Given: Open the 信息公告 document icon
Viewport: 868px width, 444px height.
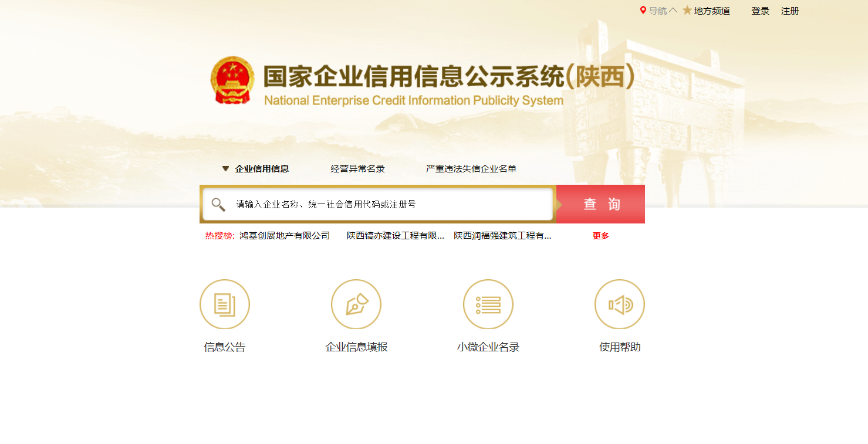Looking at the screenshot, I should point(225,304).
